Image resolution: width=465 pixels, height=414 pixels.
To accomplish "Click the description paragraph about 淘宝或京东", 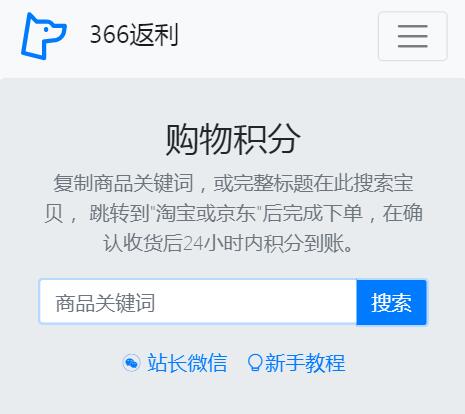I will coord(233,213).
